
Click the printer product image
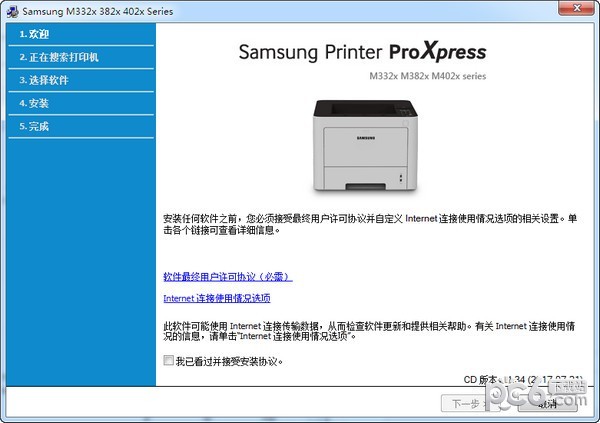[x=365, y=145]
